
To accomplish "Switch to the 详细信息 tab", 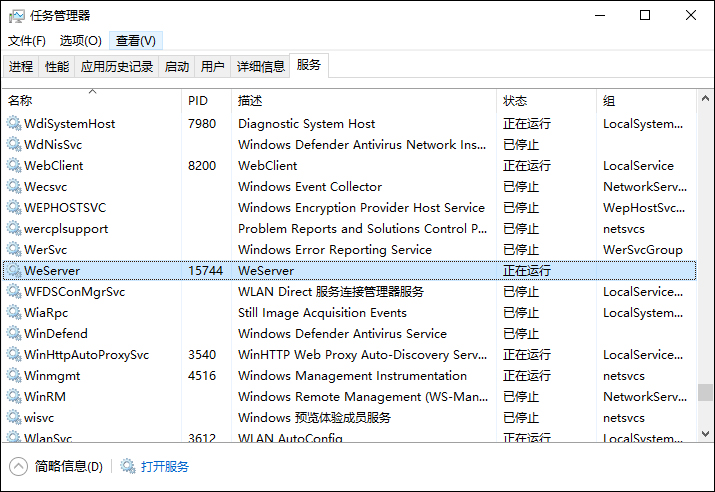I will tap(260, 67).
